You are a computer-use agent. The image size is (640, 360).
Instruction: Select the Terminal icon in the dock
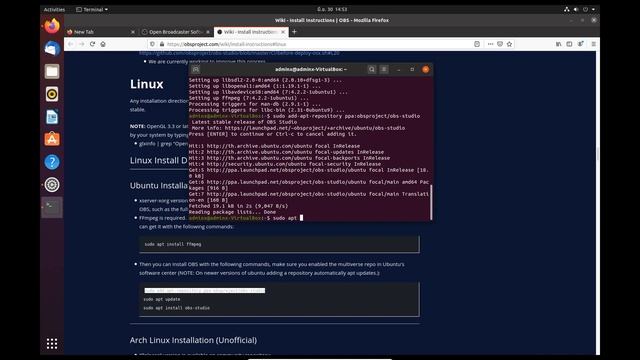click(x=52, y=207)
